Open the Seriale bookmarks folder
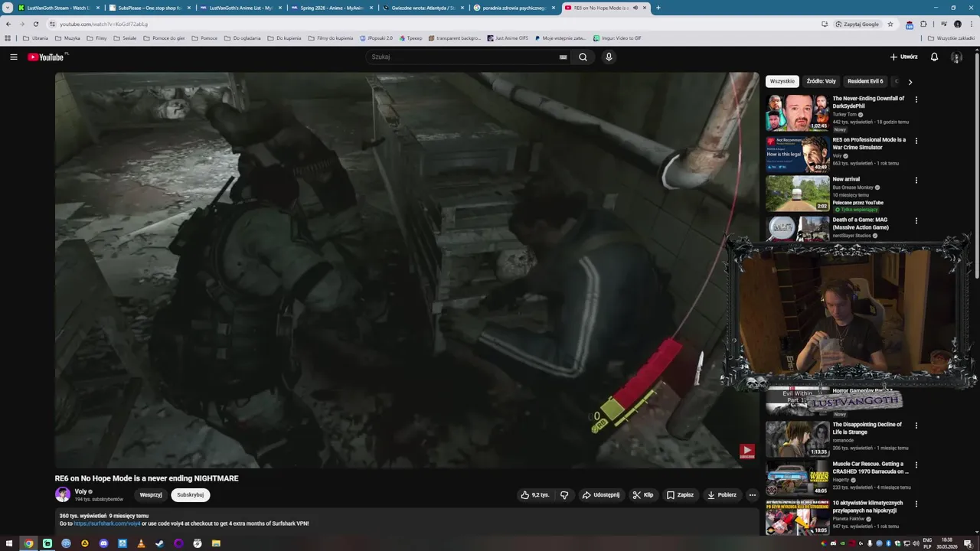980x551 pixels. (125, 37)
